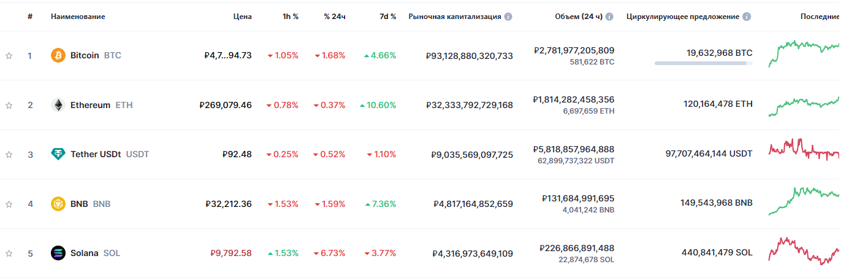Image resolution: width=868 pixels, height=280 pixels.
Task: Click the green Tether logo icon
Action: 58,154
